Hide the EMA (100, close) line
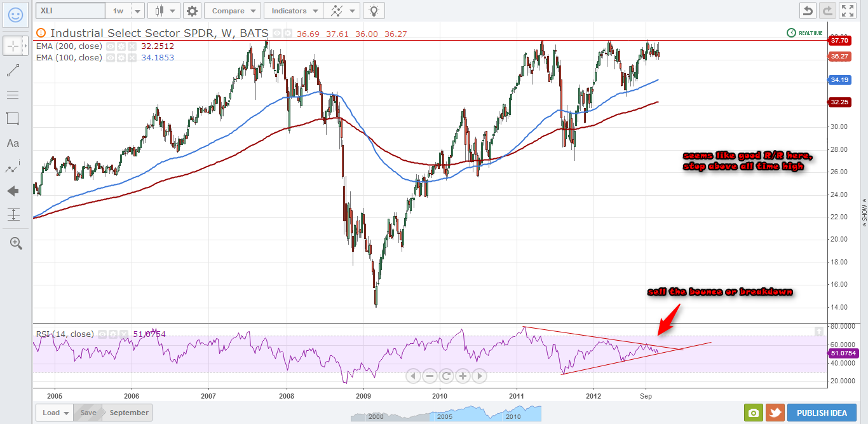This screenshot has width=868, height=424. [110, 58]
